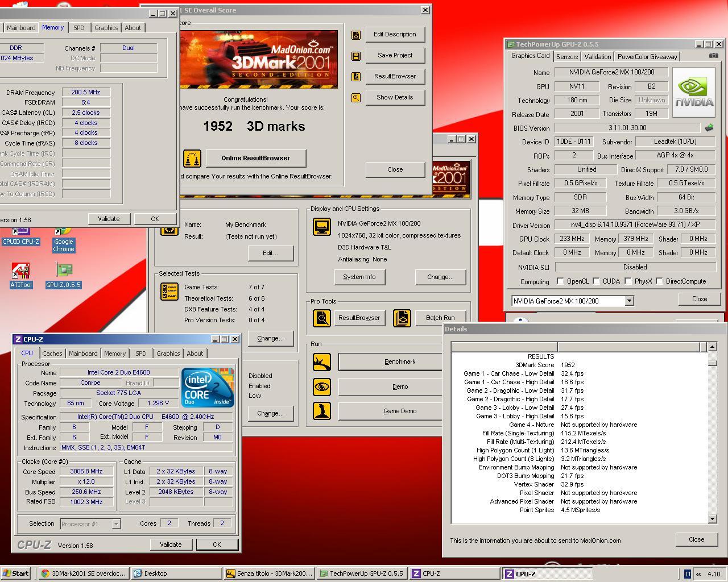Switch to Graphics tab in top CPU-Z window
728x582 pixels.
point(106,28)
